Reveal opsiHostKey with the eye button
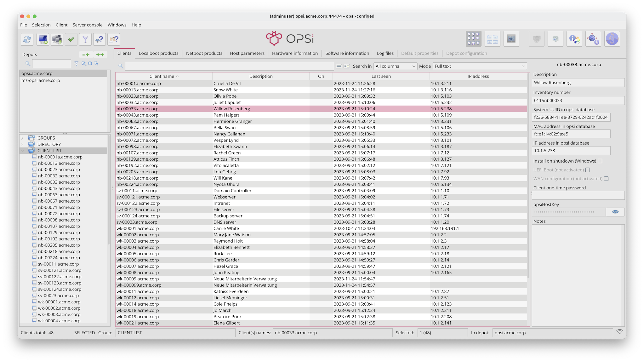The height and width of the screenshot is (362, 644). [x=615, y=212]
